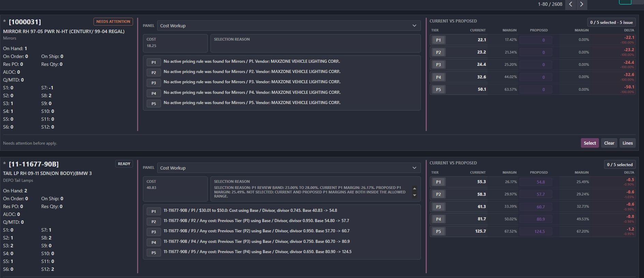Click the delta value -22.1 in P1 row
644x278 pixels.
click(x=629, y=38)
